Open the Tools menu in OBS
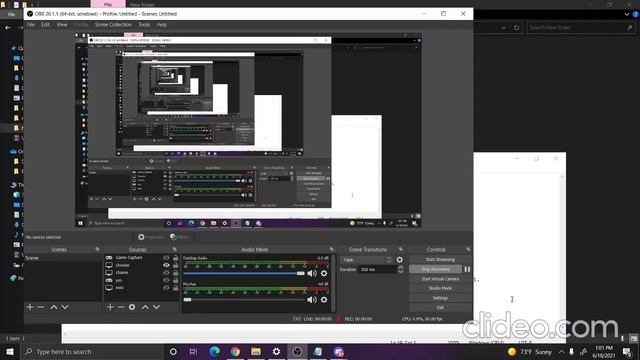This screenshot has height=360, width=640. click(x=144, y=24)
